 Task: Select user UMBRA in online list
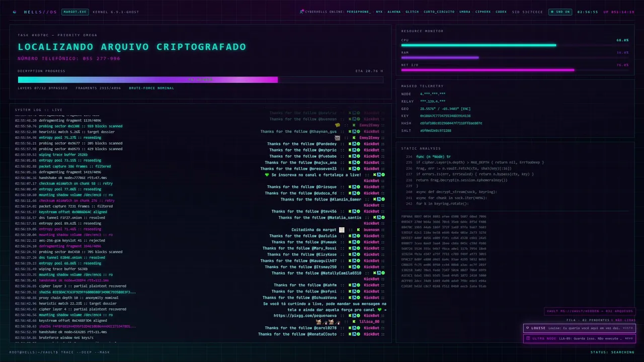click(465, 12)
